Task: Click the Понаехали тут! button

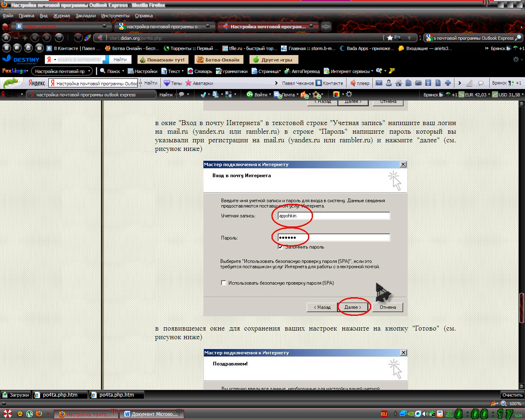Action: click(162, 59)
